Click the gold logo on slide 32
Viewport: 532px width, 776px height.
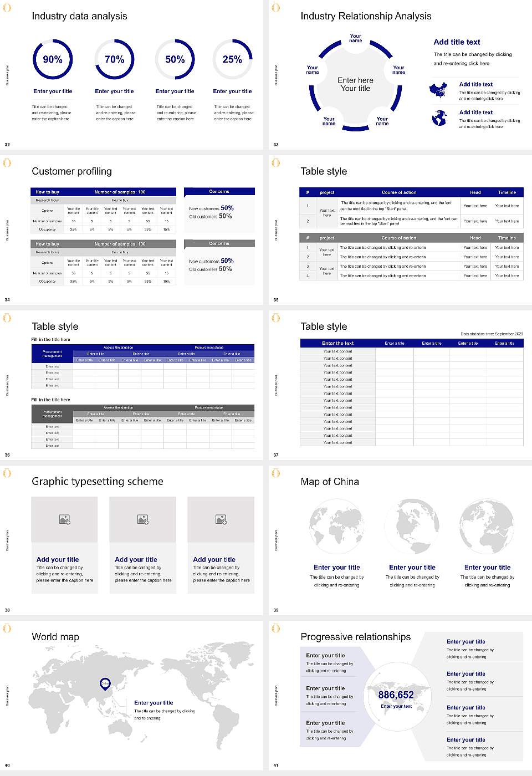coord(7,8)
